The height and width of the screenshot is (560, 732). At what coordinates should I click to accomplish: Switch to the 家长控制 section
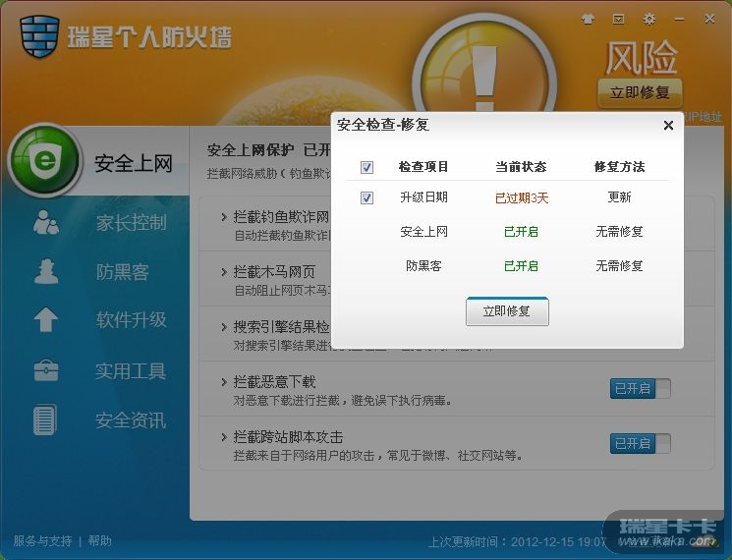(x=132, y=223)
